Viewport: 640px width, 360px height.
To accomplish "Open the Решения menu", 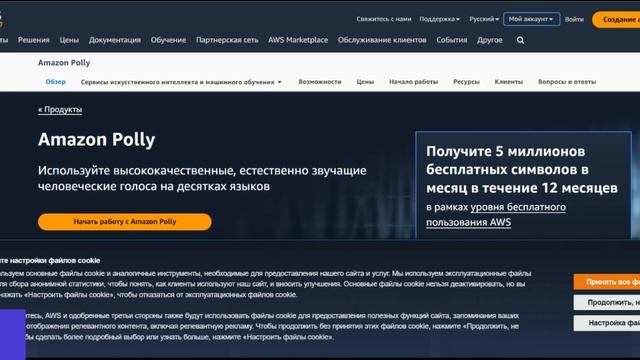I will click(33, 40).
